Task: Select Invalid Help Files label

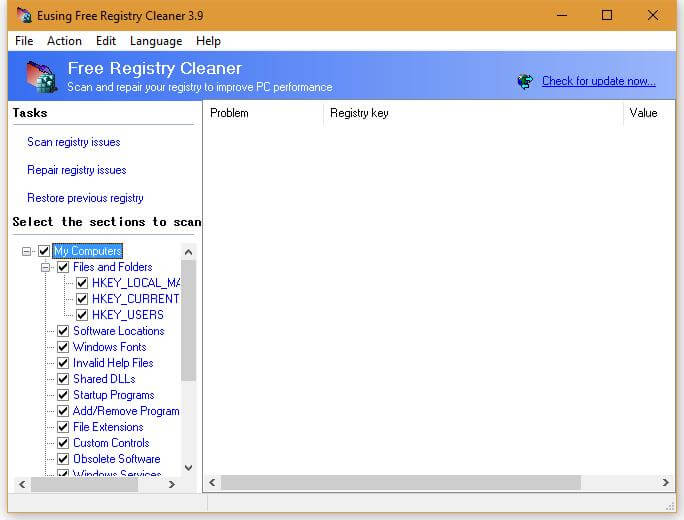Action: 113,363
